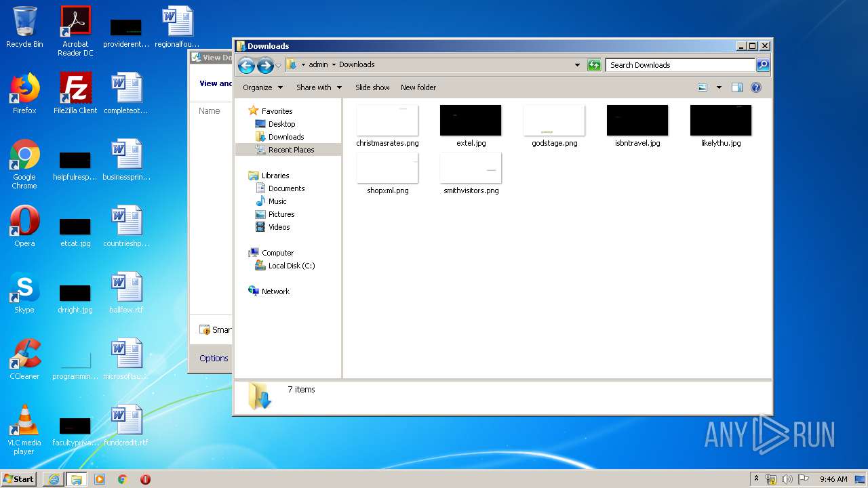Viewport: 868px width, 488px height.
Task: Open the Share with menu
Action: [319, 87]
